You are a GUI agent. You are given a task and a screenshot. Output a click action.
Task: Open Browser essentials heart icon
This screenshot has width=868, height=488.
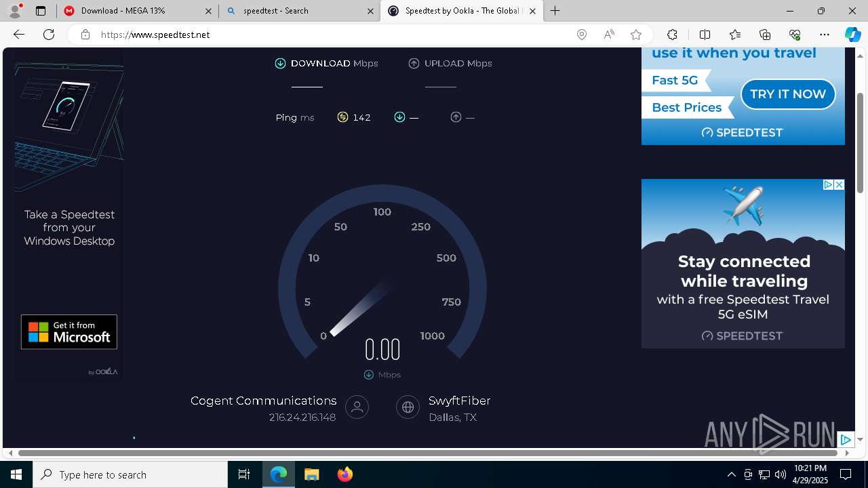(795, 35)
